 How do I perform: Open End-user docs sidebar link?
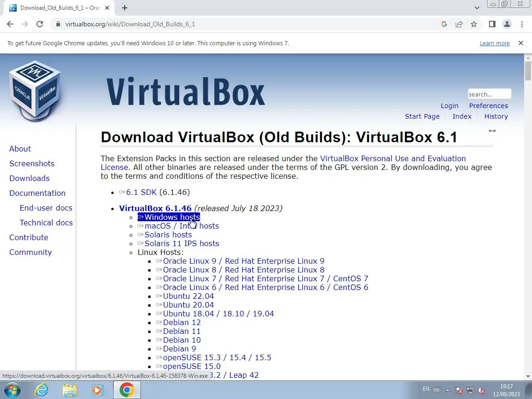click(x=46, y=208)
